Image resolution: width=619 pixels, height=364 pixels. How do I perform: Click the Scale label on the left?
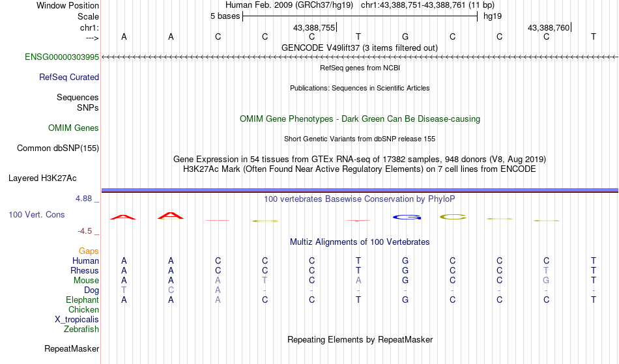coord(88,16)
